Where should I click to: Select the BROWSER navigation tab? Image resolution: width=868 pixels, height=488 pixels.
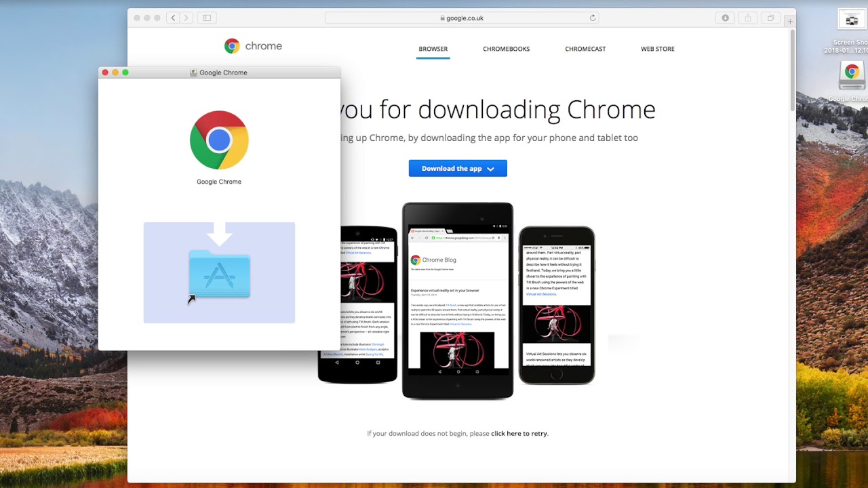pyautogui.click(x=433, y=49)
